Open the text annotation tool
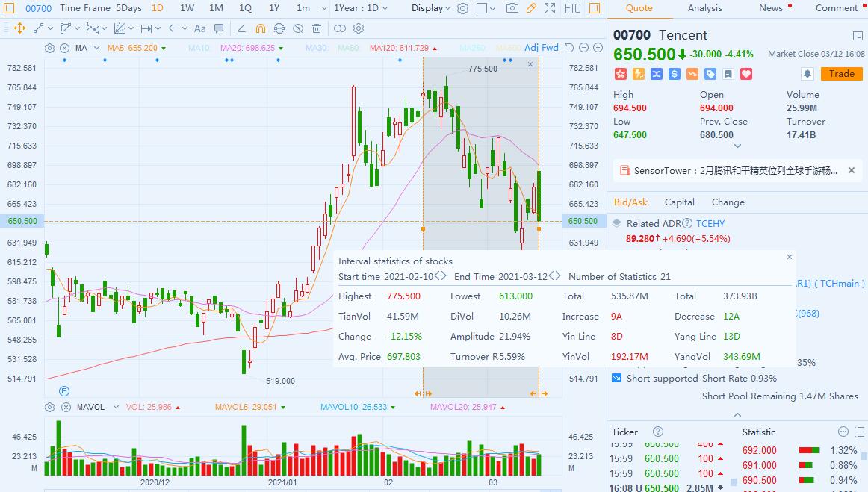Screen dimensions: 868x492 [x=199, y=28]
